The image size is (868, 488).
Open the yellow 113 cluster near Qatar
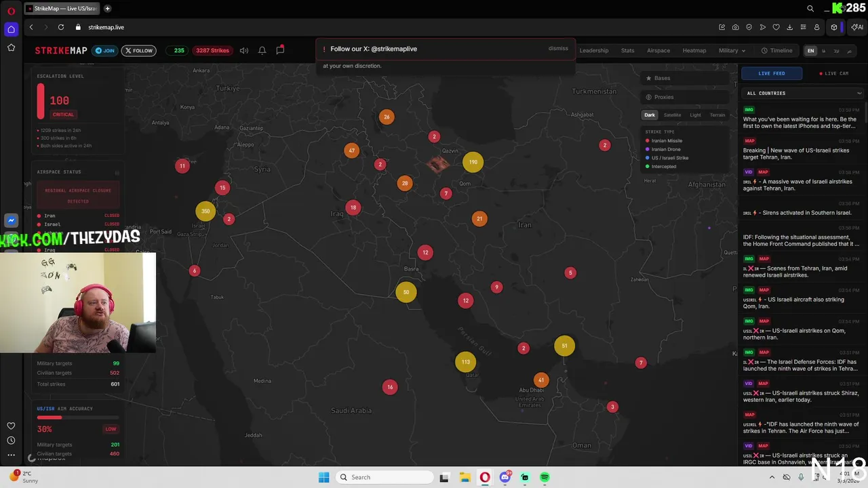click(x=465, y=362)
